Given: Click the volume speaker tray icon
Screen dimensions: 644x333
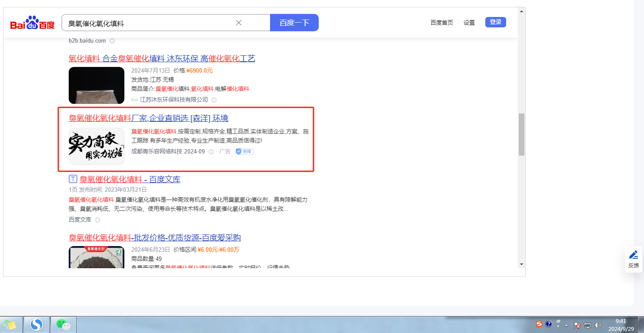Looking at the screenshot, I should pos(598,325).
